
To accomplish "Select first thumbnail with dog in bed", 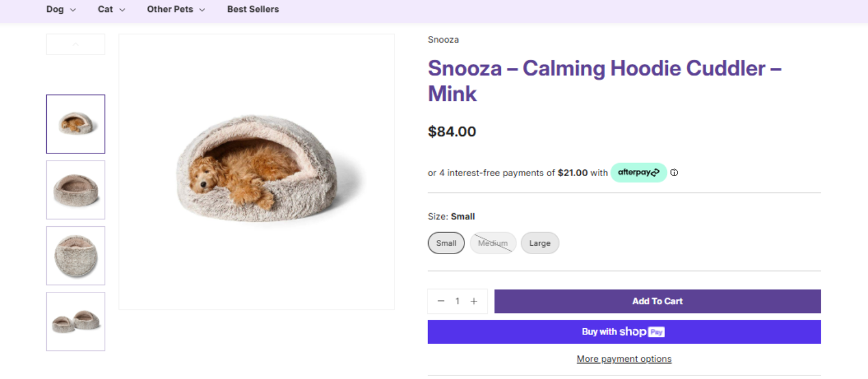I will (76, 124).
